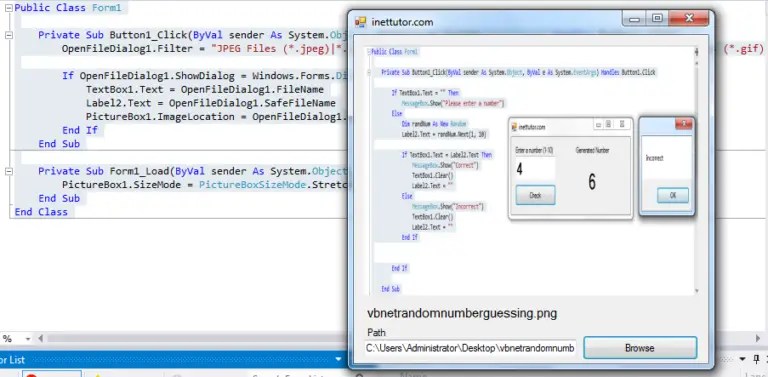The width and height of the screenshot is (768, 377).
Task: Click the inettutor.com window title icon
Action: [360, 22]
